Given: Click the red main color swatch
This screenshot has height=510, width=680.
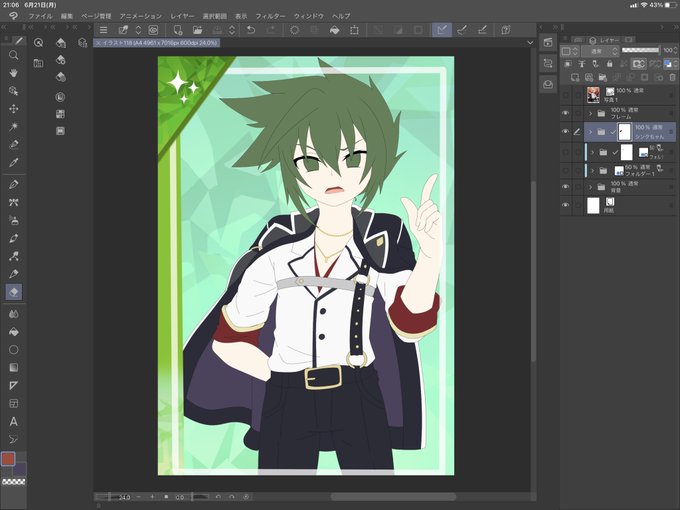Looking at the screenshot, I should [x=8, y=459].
